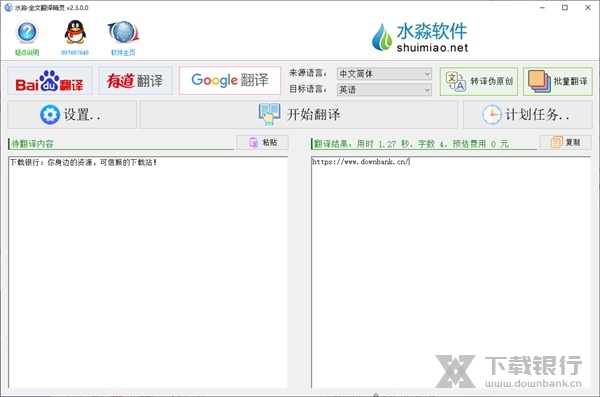The image size is (600, 397).
Task: Click the 来源语言 label
Action: coord(308,73)
